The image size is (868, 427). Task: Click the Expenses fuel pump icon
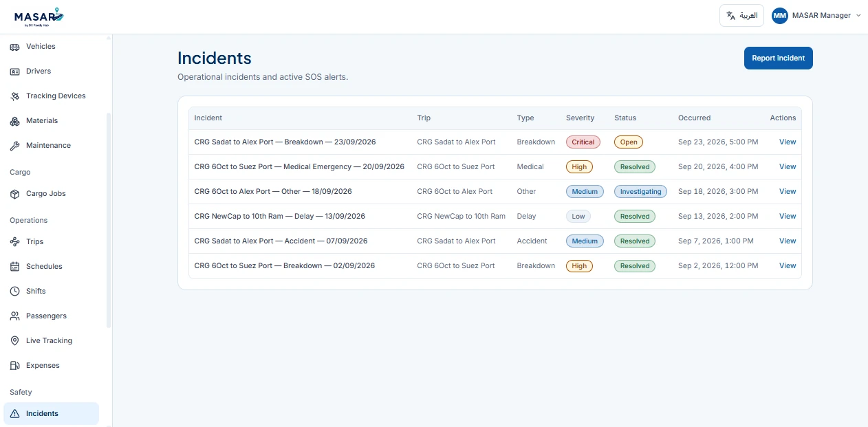[x=14, y=366]
